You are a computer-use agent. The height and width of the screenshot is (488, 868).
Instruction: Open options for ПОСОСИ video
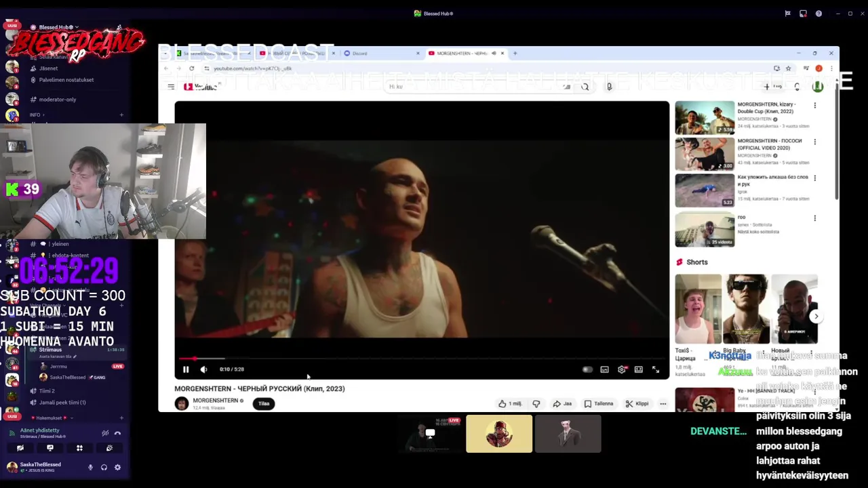[x=814, y=142]
